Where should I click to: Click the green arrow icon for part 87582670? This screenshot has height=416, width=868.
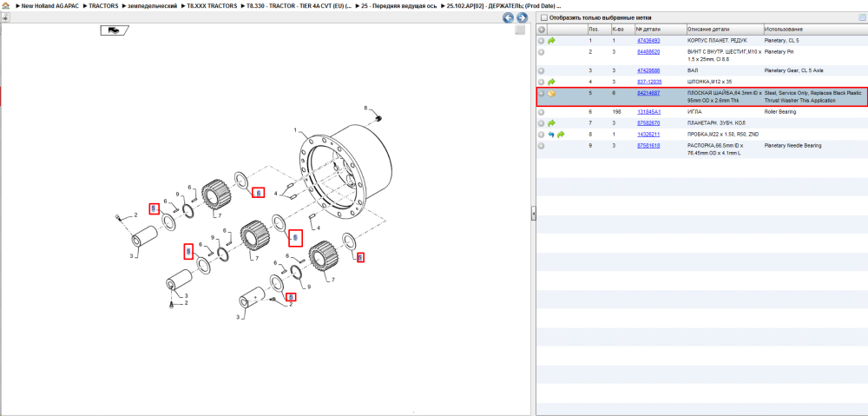[551, 123]
